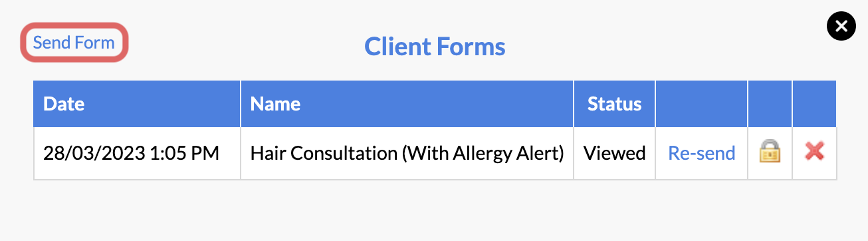
Task: Delete the form using the red X icon
Action: [x=814, y=153]
